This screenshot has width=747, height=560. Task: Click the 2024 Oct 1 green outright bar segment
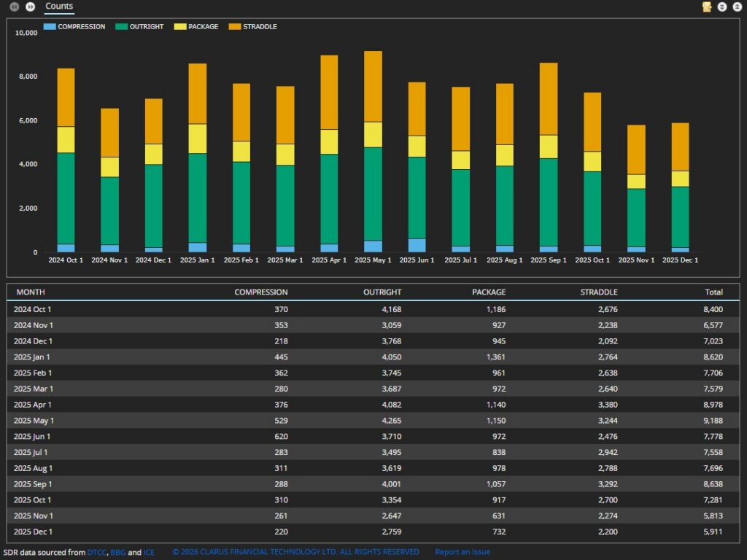click(x=66, y=198)
